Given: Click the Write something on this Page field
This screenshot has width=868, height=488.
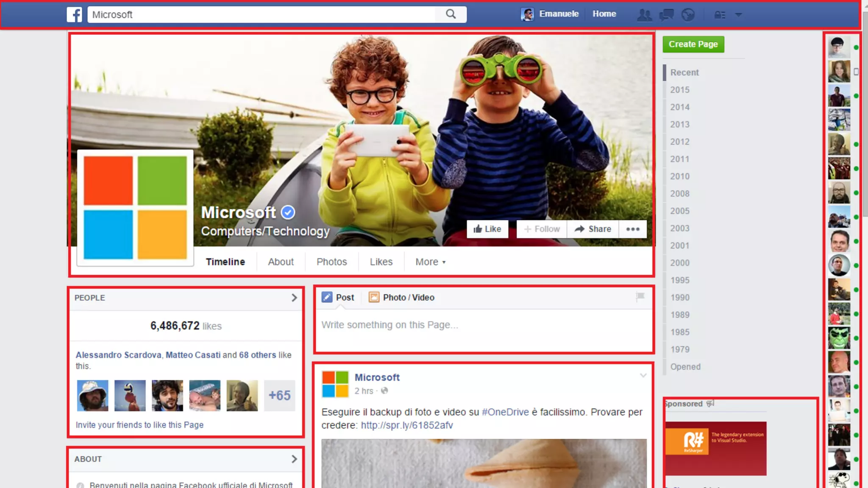Looking at the screenshot, I should (483, 325).
